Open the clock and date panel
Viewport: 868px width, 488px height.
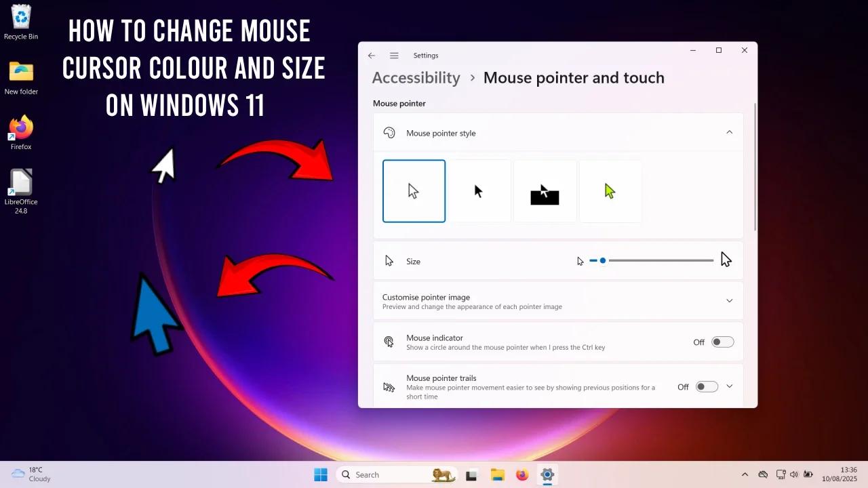pyautogui.click(x=840, y=474)
